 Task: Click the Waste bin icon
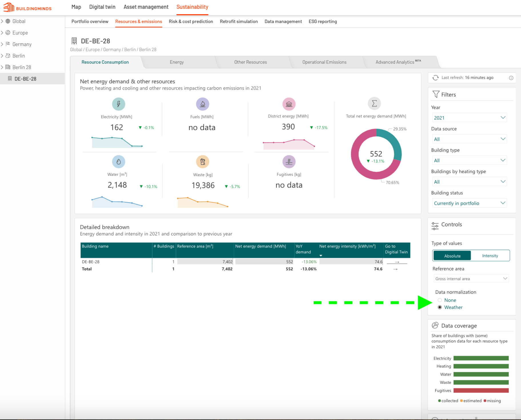[203, 162]
